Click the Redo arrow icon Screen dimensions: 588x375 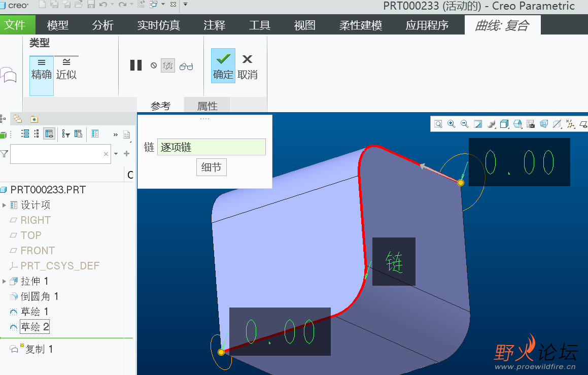[x=122, y=5]
